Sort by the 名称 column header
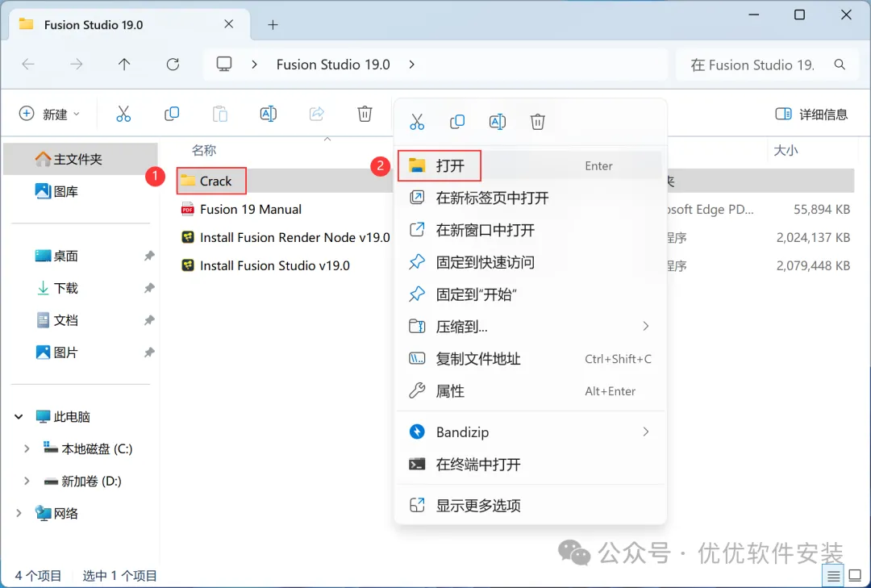Screen dimensions: 871x588 pos(204,150)
